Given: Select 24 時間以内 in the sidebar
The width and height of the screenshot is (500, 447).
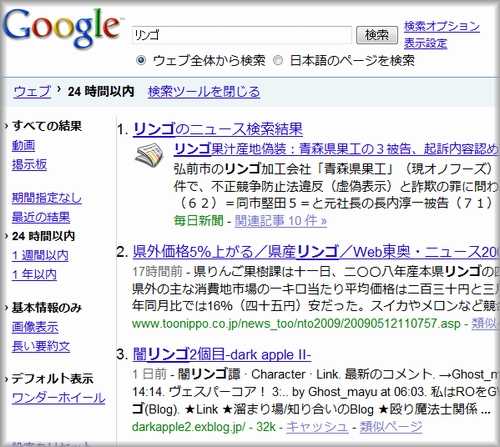Looking at the screenshot, I should coord(43,236).
